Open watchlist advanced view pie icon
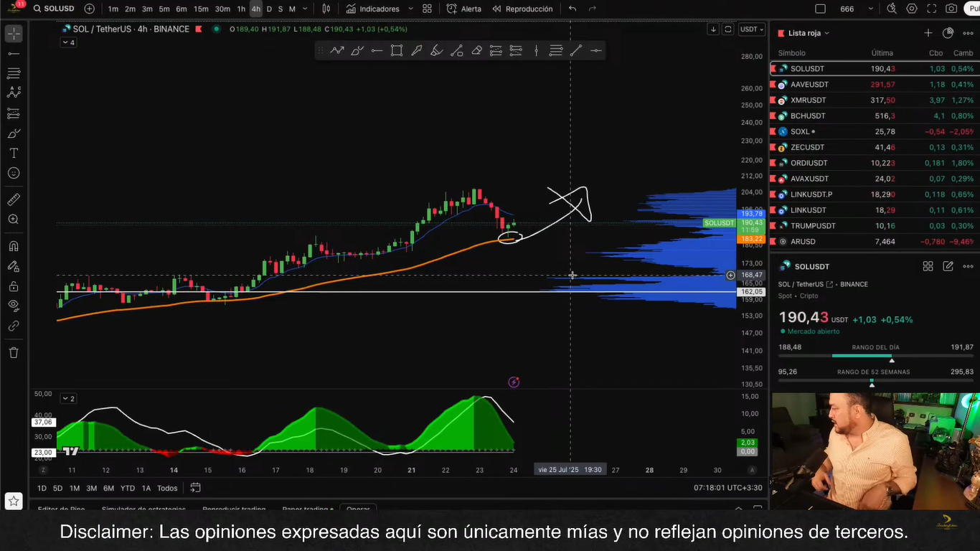 point(948,33)
